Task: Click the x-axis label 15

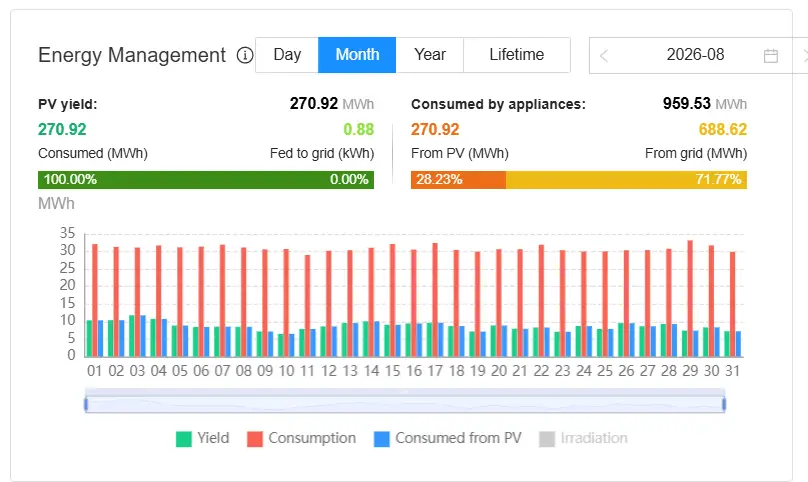Action: click(392, 371)
